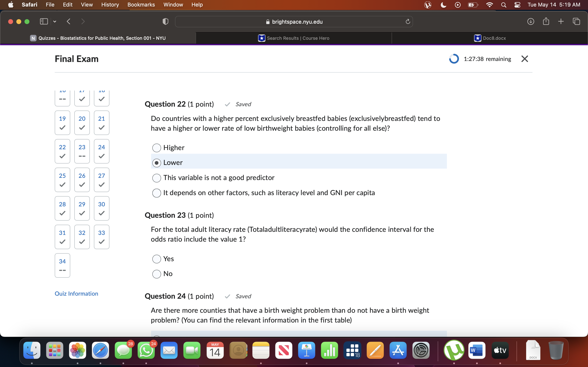Click the reload page icon in Safari

408,22
